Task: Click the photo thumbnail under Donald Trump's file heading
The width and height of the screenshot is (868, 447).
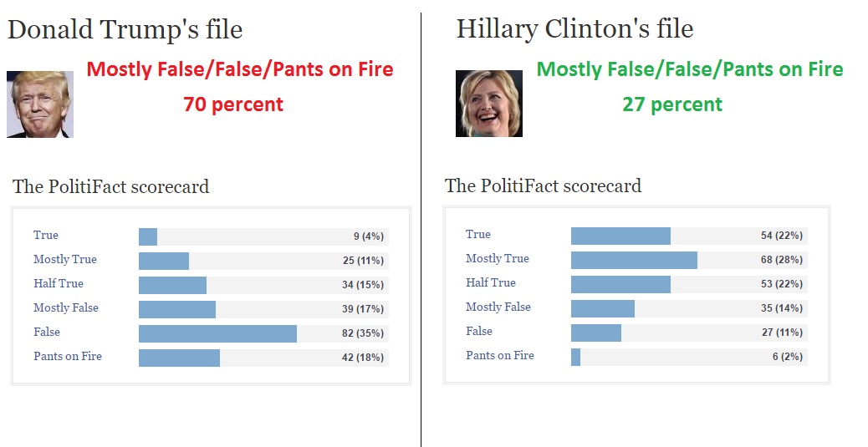Action: coord(39,104)
